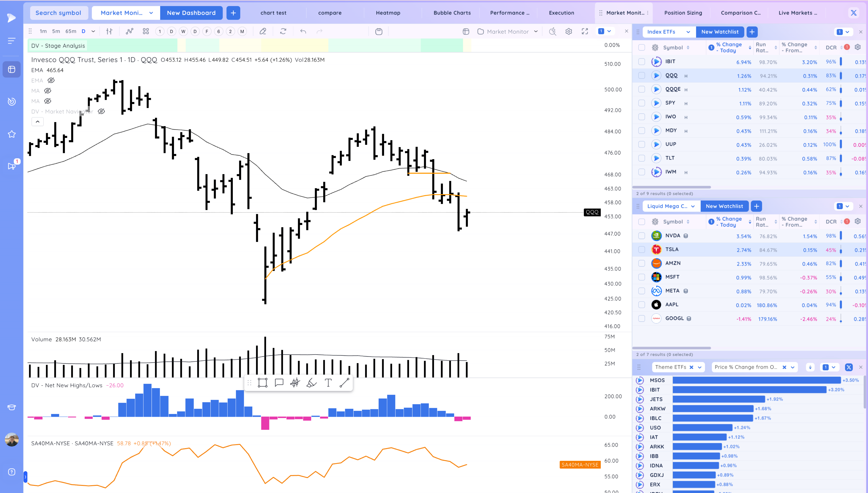Click the New Dashboard button
This screenshot has width=868, height=493.
tap(191, 13)
